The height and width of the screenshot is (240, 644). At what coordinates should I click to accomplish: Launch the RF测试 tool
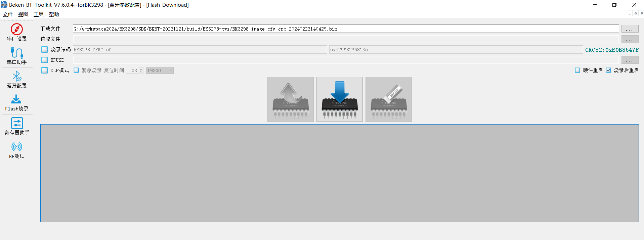17,150
